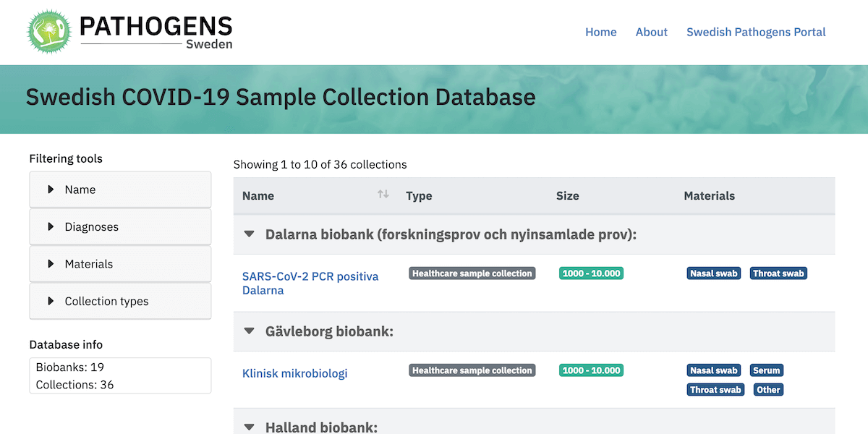The width and height of the screenshot is (868, 434).
Task: Sort collections by Name column arrows
Action: click(x=383, y=195)
